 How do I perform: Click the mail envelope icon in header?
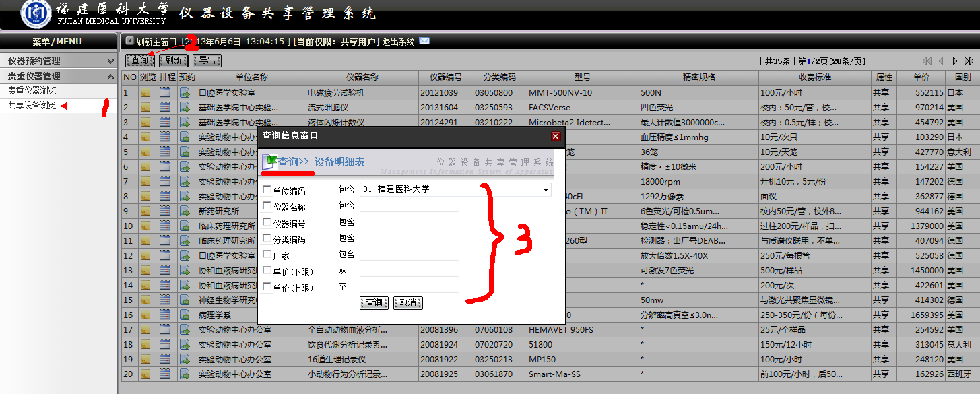(x=424, y=42)
